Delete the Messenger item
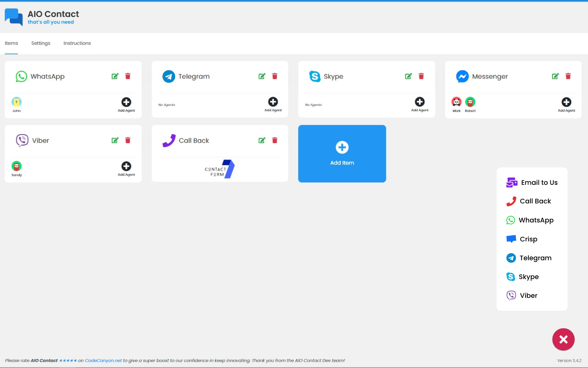 (568, 76)
